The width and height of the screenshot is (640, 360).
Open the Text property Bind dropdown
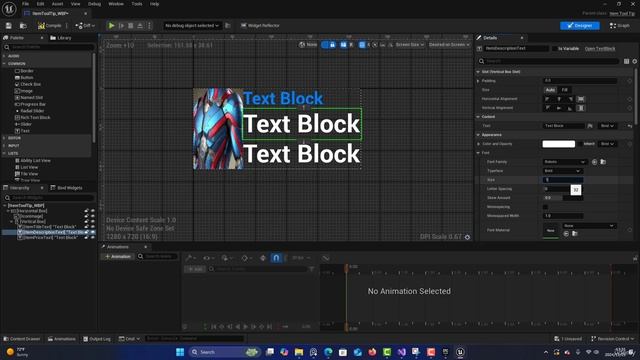coord(607,126)
